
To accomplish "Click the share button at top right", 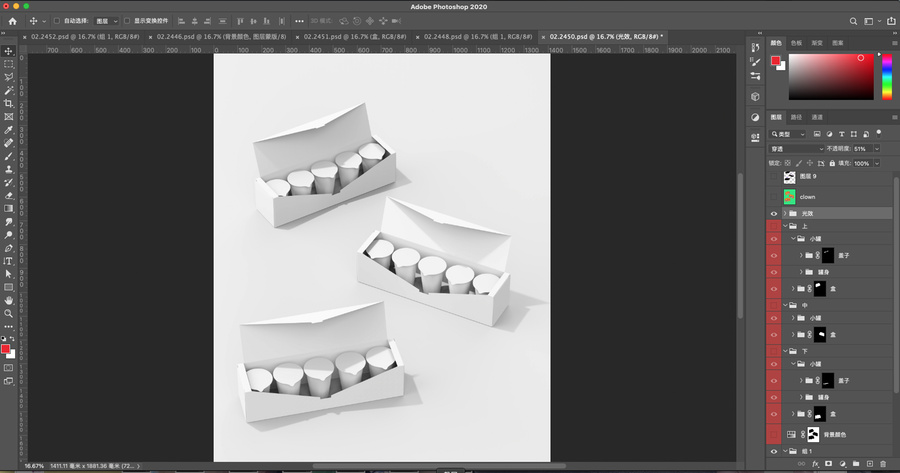I will [891, 21].
